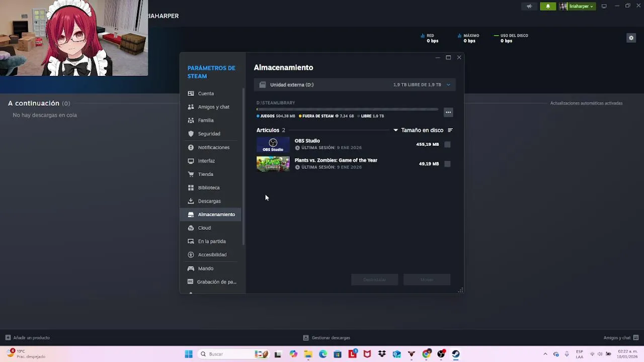Open the Tamaño en disco sort dropdown
The height and width of the screenshot is (362, 644).
pos(419,130)
